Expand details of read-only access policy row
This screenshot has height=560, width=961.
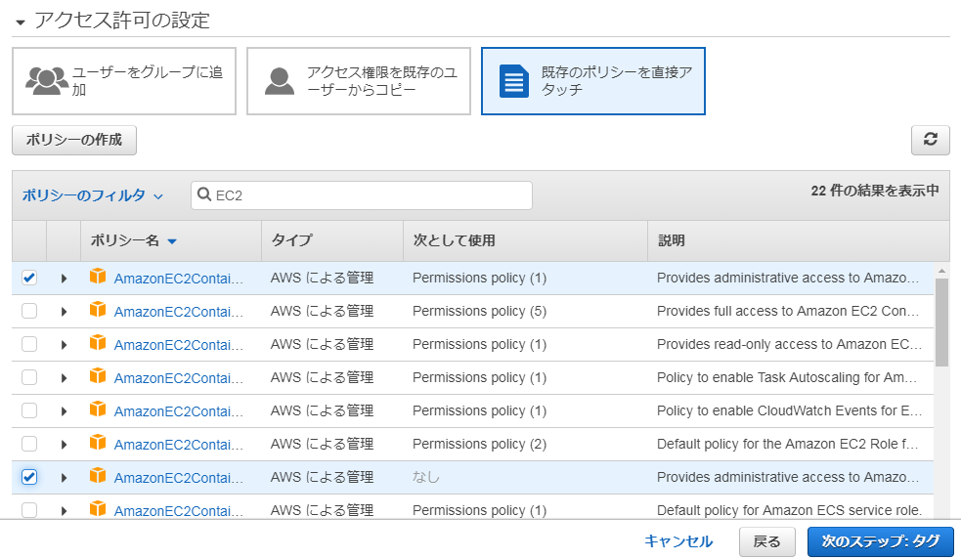pos(64,344)
